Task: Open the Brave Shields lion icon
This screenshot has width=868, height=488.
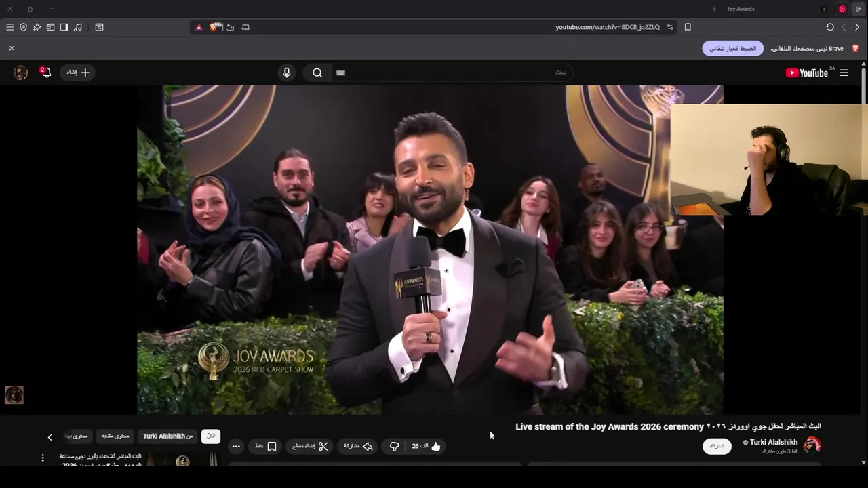Action: (x=216, y=27)
